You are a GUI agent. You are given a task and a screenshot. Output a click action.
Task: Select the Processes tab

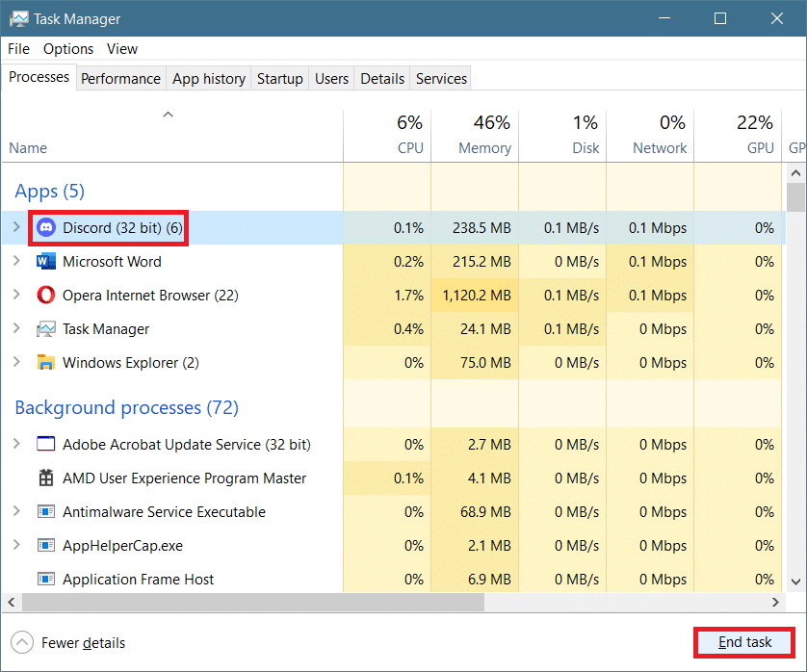pyautogui.click(x=39, y=77)
